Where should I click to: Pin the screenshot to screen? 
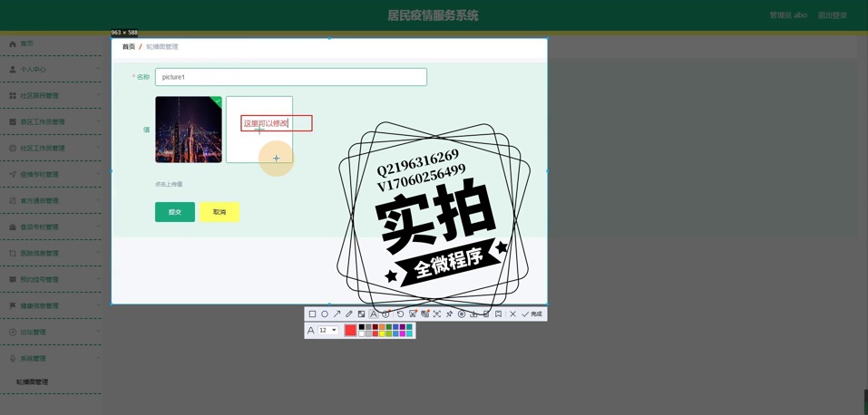click(x=449, y=314)
